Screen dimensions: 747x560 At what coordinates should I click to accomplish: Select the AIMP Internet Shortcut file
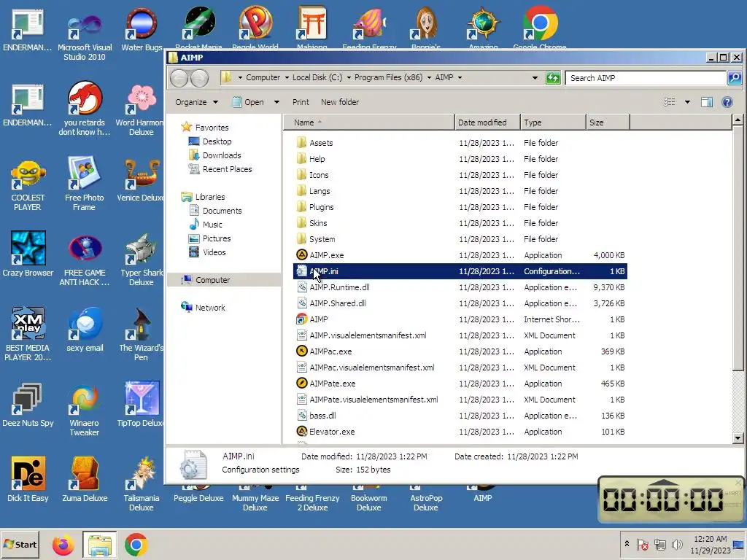tap(318, 319)
